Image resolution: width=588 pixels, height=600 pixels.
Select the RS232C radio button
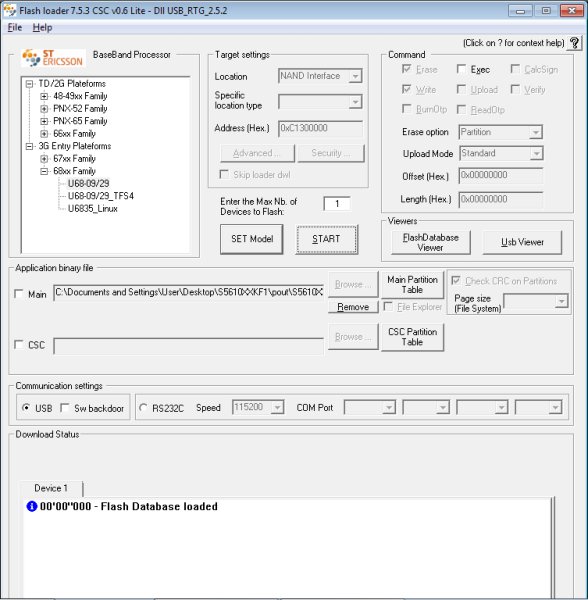tap(143, 408)
